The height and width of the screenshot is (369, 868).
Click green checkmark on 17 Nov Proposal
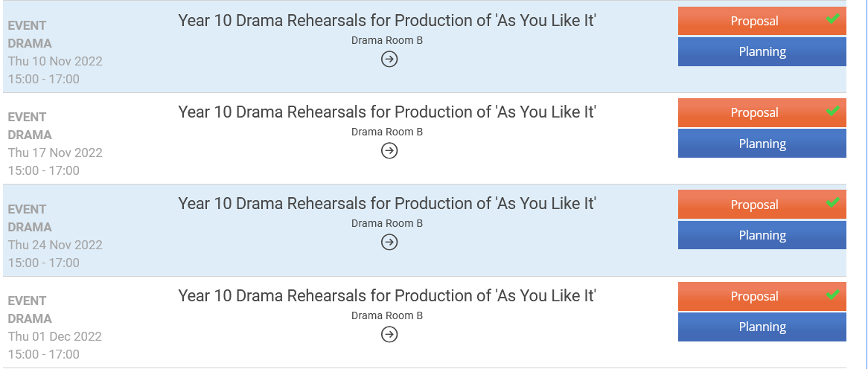click(833, 111)
